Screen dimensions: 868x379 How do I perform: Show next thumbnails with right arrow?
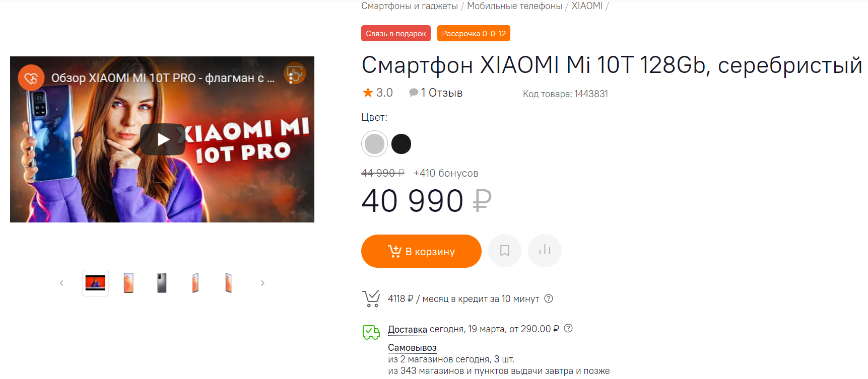[x=262, y=283]
